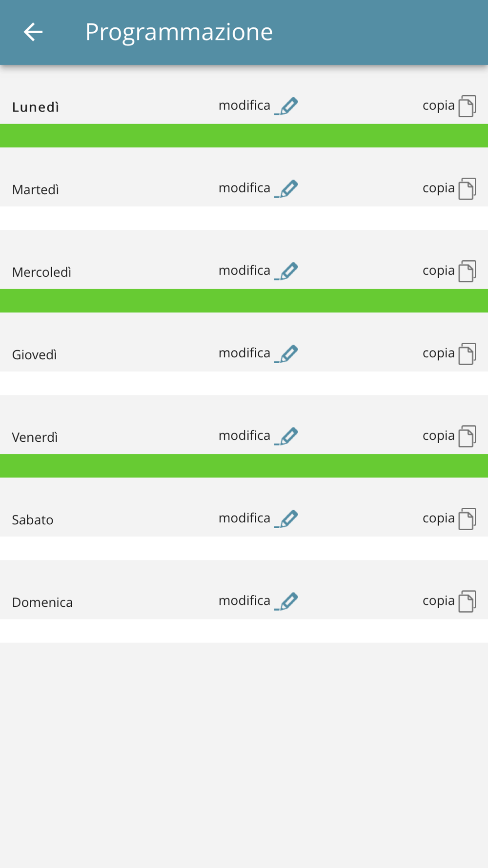Viewport: 488px width, 868px height.
Task: Click the "copia" text for Giovedì
Action: coord(438,353)
